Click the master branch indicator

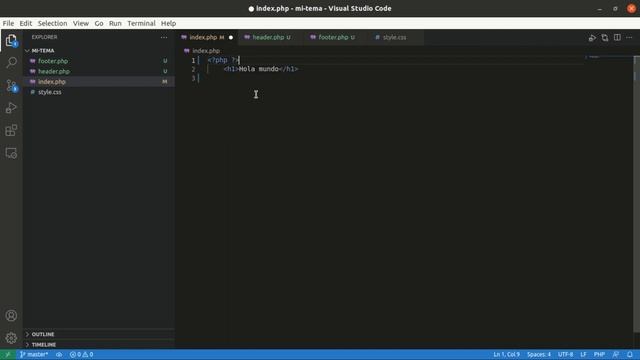pos(34,354)
